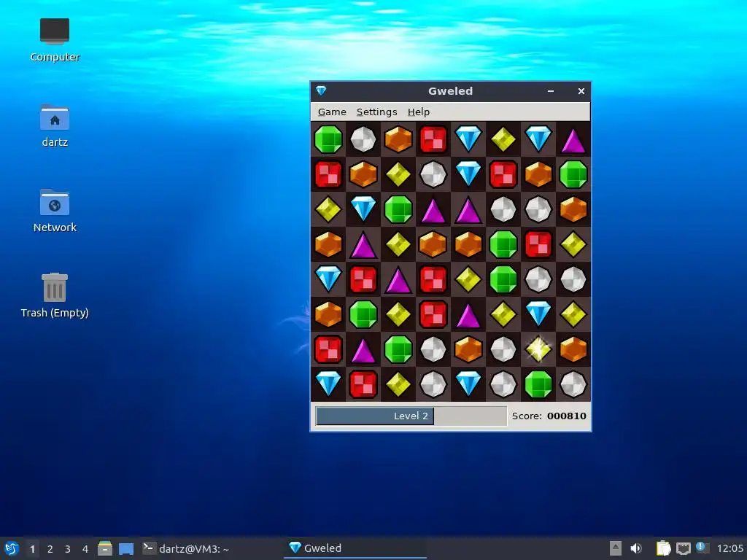Click the red gem in the bottom row
The width and height of the screenshot is (747, 560).
363,384
